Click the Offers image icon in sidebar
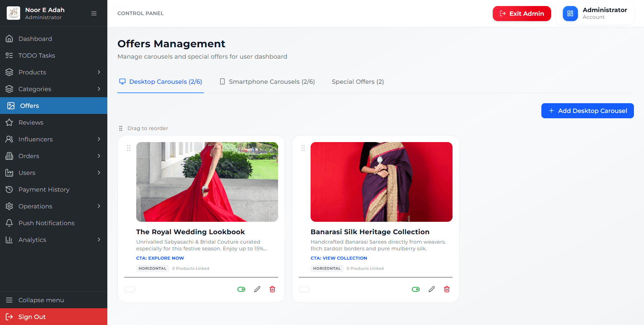The width and height of the screenshot is (644, 325). pyautogui.click(x=11, y=106)
